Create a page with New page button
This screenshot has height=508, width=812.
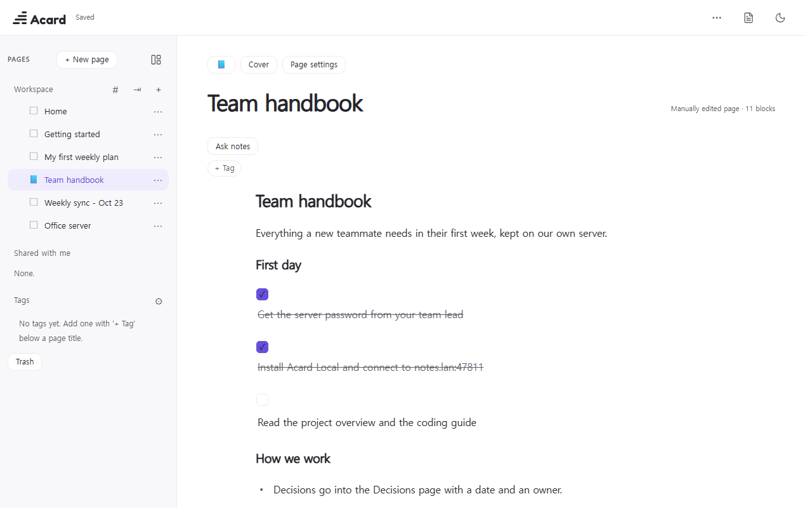[87, 60]
